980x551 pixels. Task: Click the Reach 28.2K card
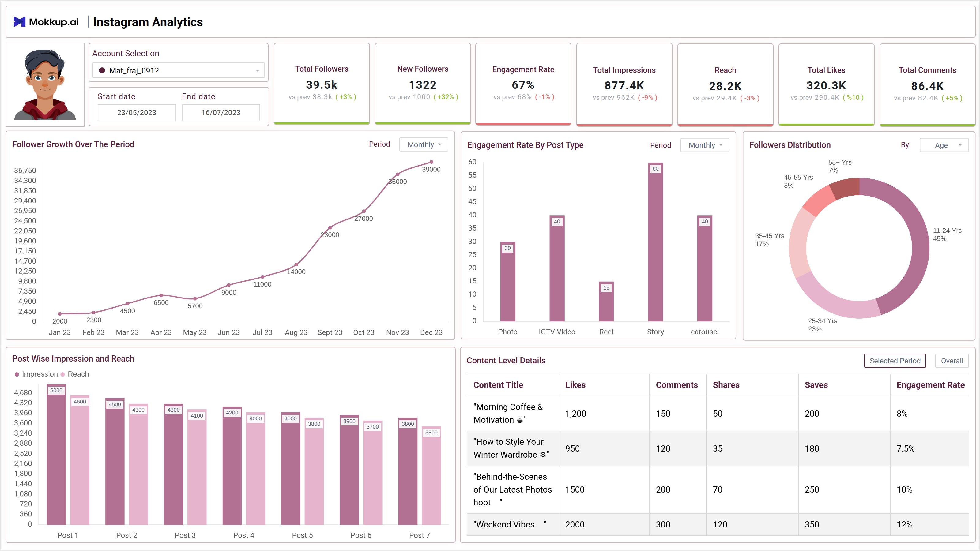(x=726, y=84)
